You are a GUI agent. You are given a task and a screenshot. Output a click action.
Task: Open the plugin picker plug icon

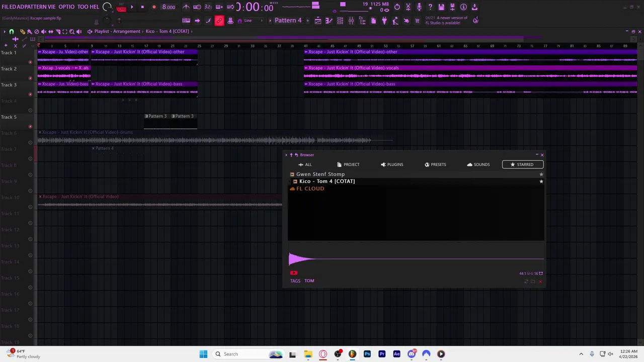pyautogui.click(x=384, y=21)
